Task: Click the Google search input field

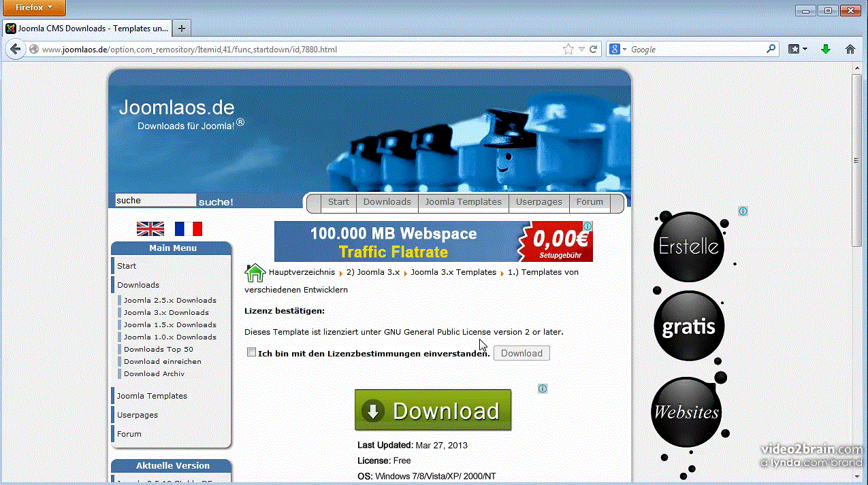Action: 696,49
